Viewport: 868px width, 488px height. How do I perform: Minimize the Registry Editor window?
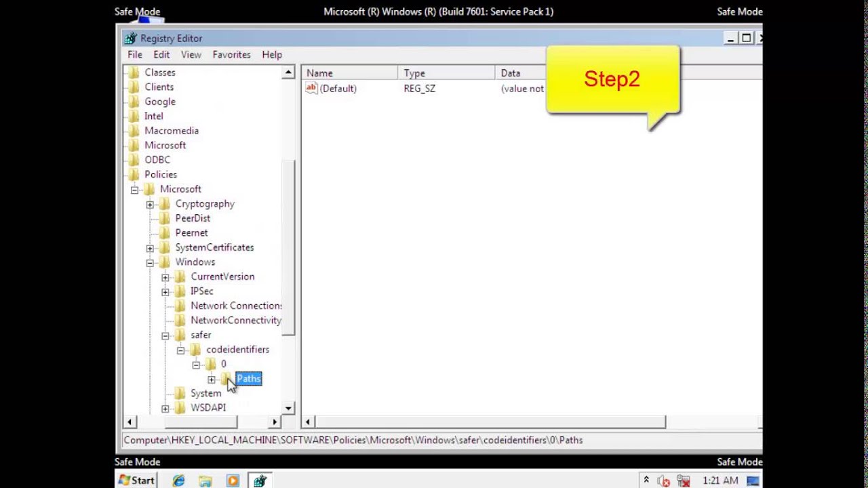click(x=730, y=39)
